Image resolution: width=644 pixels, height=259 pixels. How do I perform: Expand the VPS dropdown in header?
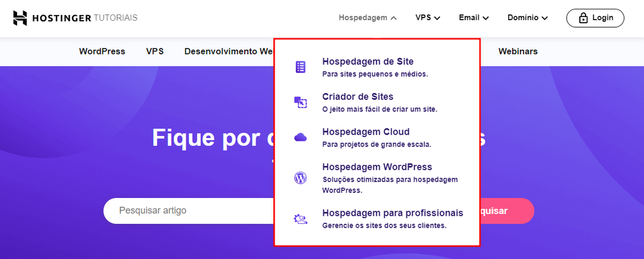point(428,18)
